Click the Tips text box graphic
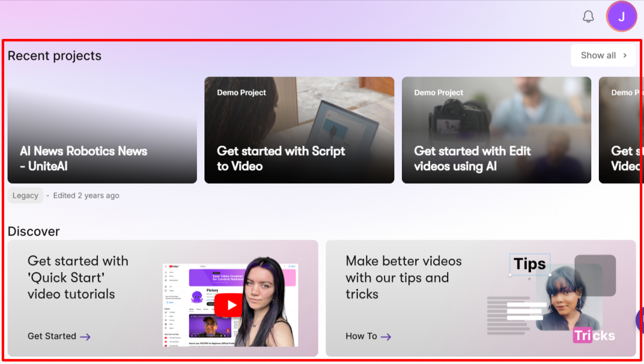 tap(530, 264)
